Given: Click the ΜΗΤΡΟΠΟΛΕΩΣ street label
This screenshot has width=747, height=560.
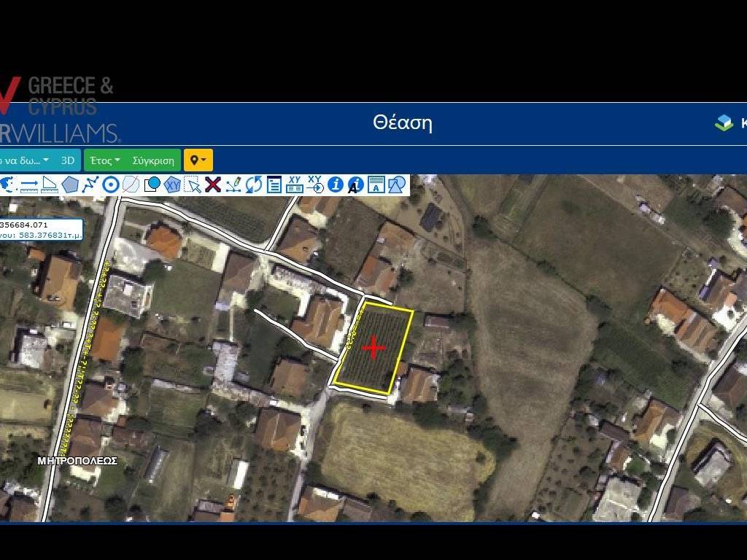Looking at the screenshot, I should click(77, 462).
